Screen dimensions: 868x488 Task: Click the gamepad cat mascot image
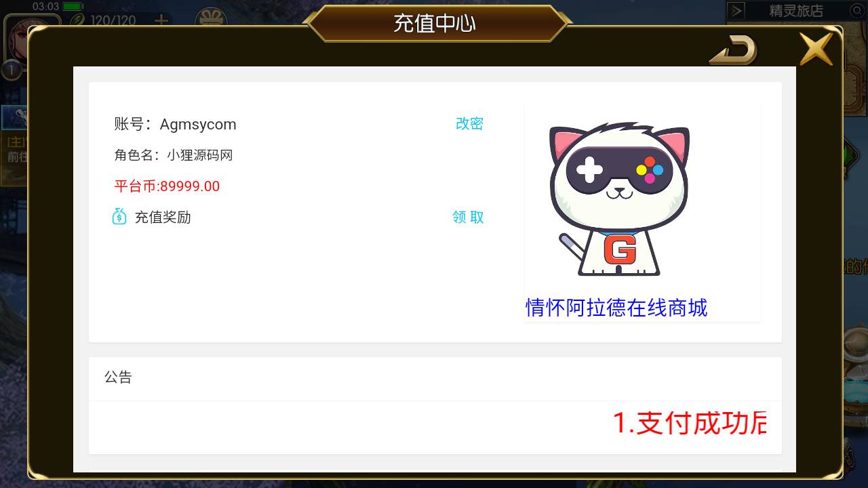619,199
